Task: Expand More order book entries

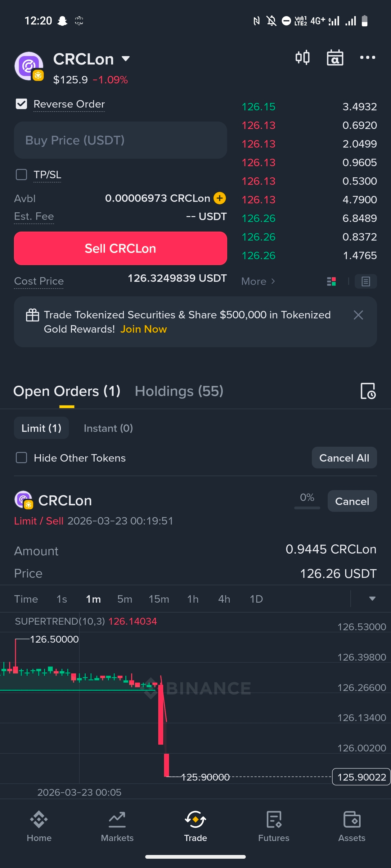Action: (x=258, y=281)
